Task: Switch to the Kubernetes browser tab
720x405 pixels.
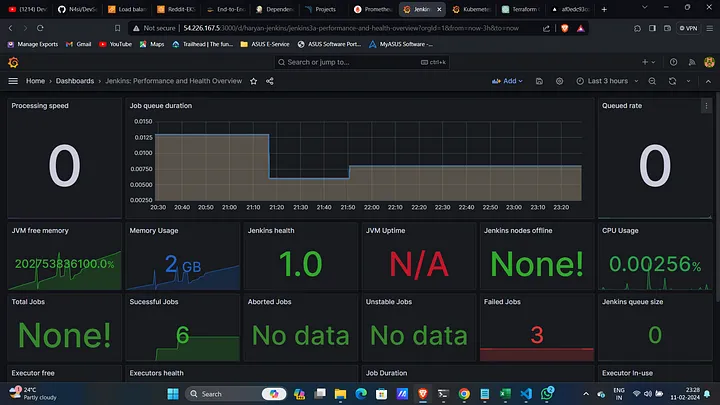Action: point(471,9)
